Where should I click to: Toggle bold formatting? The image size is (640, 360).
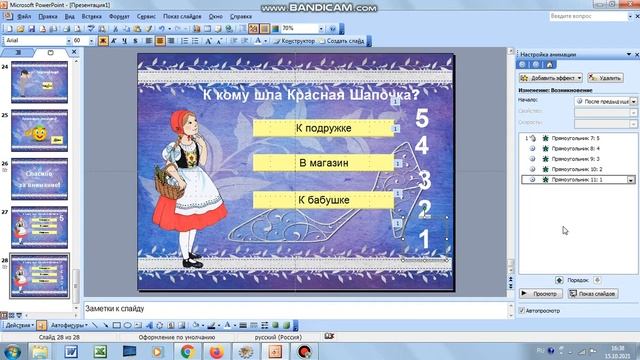pyautogui.click(x=103, y=41)
